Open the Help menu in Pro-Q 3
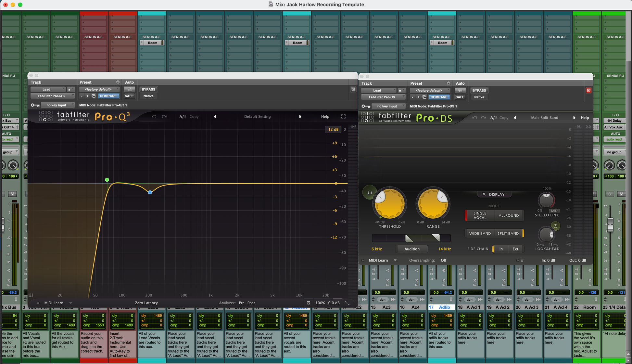This screenshot has width=632, height=364. (325, 116)
